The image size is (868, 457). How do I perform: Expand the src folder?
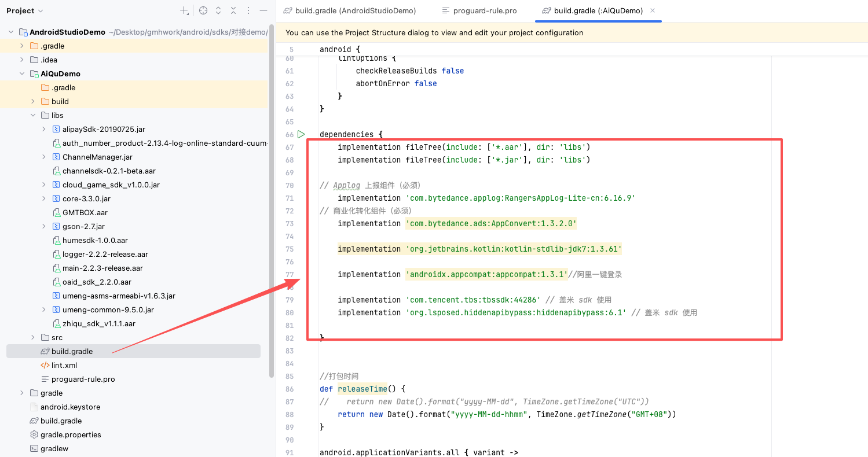33,337
